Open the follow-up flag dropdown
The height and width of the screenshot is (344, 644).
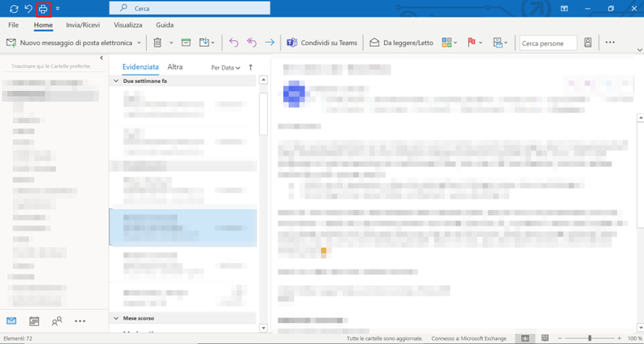pyautogui.click(x=481, y=43)
